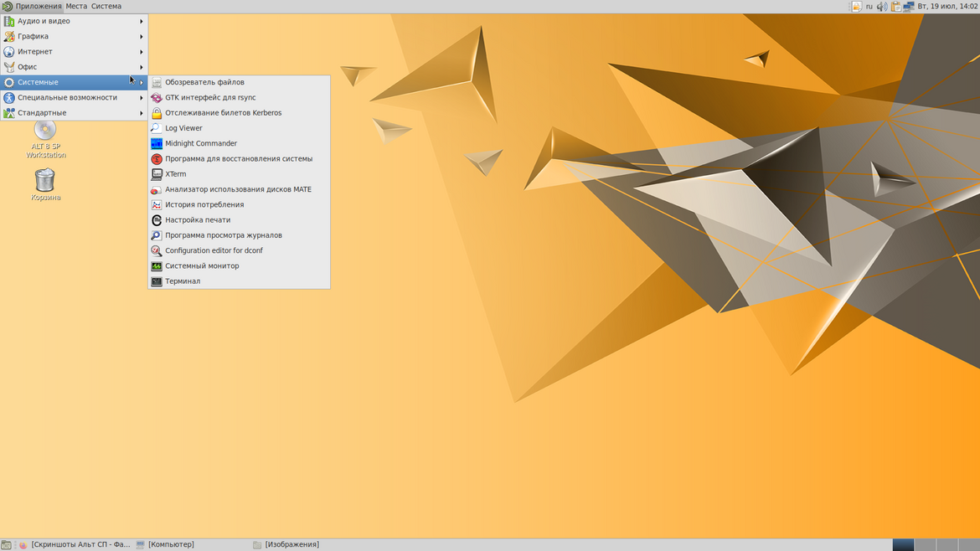Open the Система menu
Viewport: 980px width, 551px height.
(x=106, y=6)
